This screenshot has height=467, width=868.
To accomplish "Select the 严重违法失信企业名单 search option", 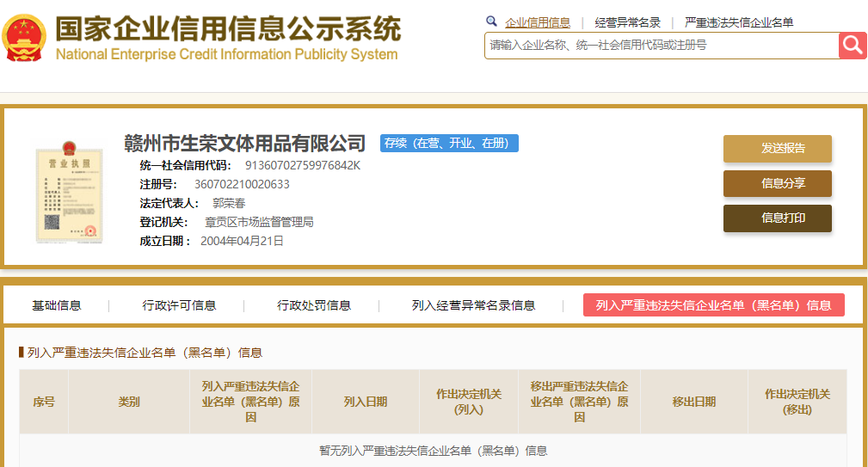I will tap(739, 22).
